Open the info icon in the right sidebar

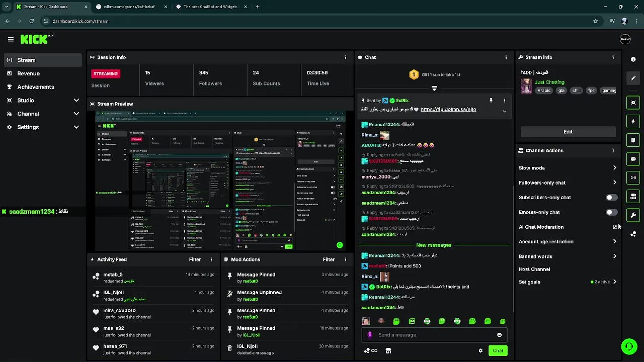[x=633, y=59]
